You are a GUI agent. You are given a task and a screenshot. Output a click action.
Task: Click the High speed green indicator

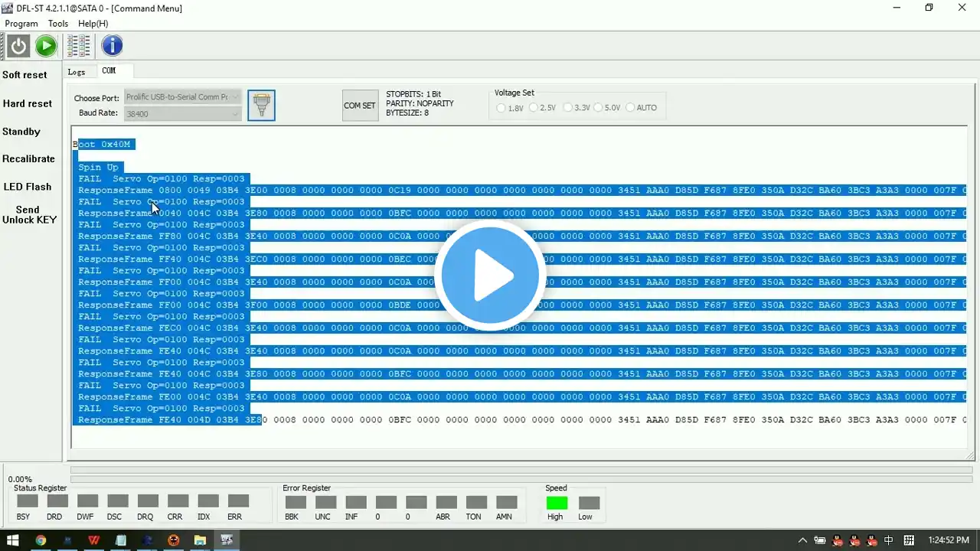[x=557, y=503]
